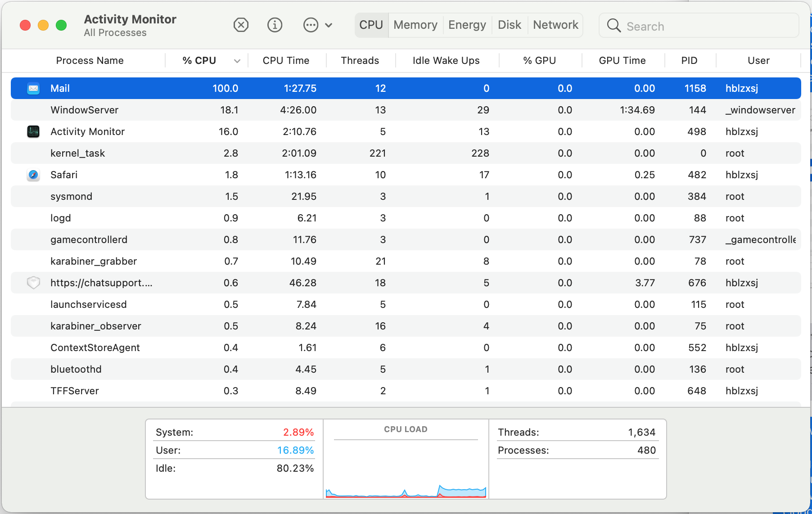The width and height of the screenshot is (812, 514).
Task: Select the kernel_task process
Action: point(77,153)
